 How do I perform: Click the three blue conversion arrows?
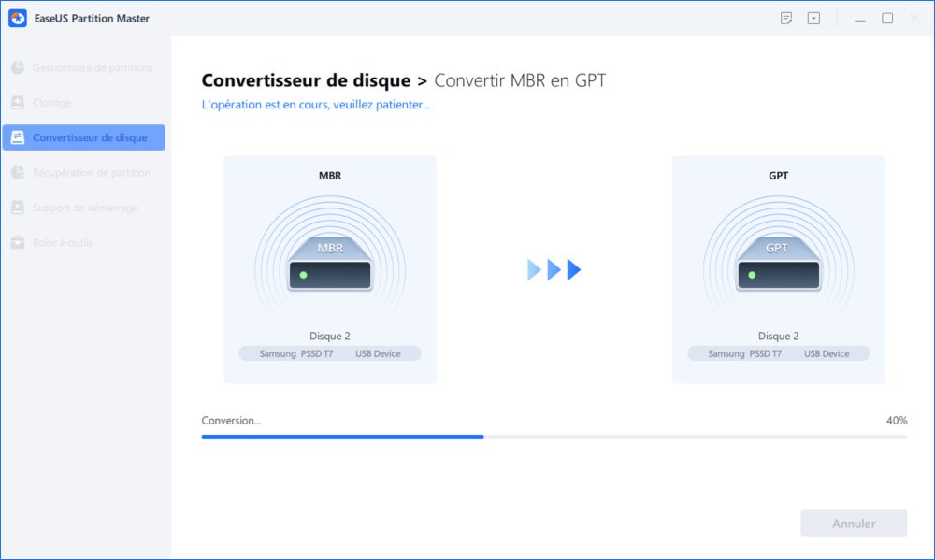(x=554, y=270)
